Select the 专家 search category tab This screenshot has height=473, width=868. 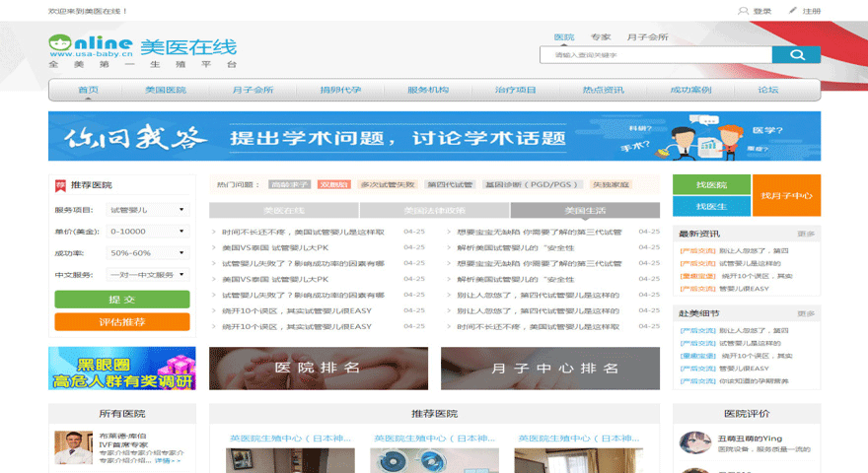point(601,37)
